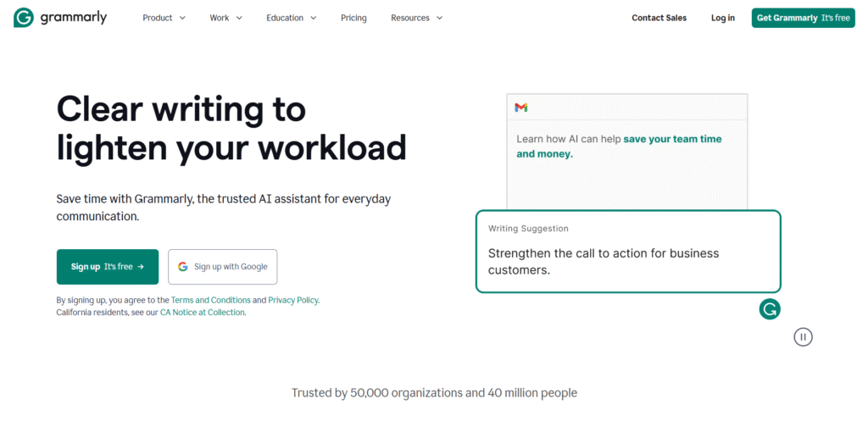Click the Writing Suggestion label

pyautogui.click(x=528, y=229)
